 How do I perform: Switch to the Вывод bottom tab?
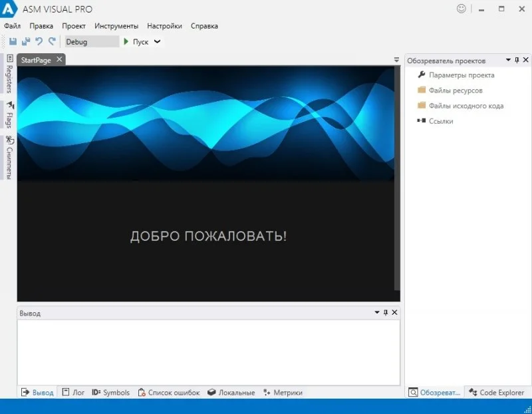pos(37,392)
